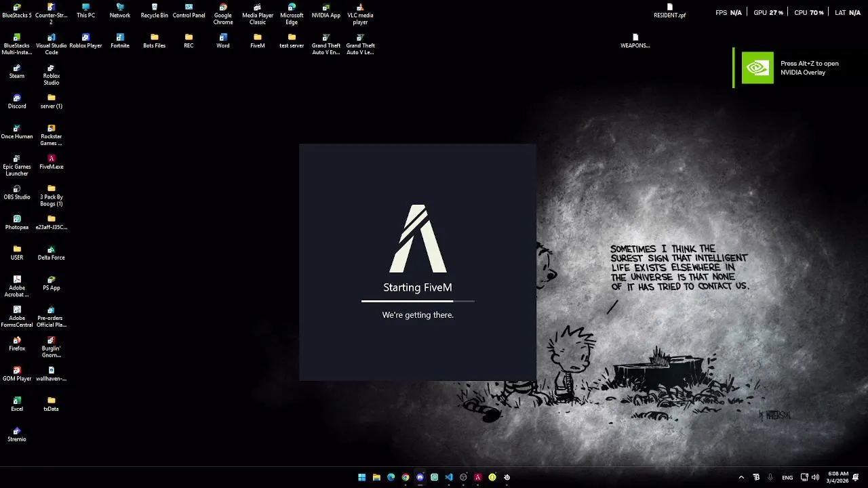Open the BlueStacks 5 desktop icon
Image resolution: width=868 pixels, height=488 pixels.
pos(17,12)
